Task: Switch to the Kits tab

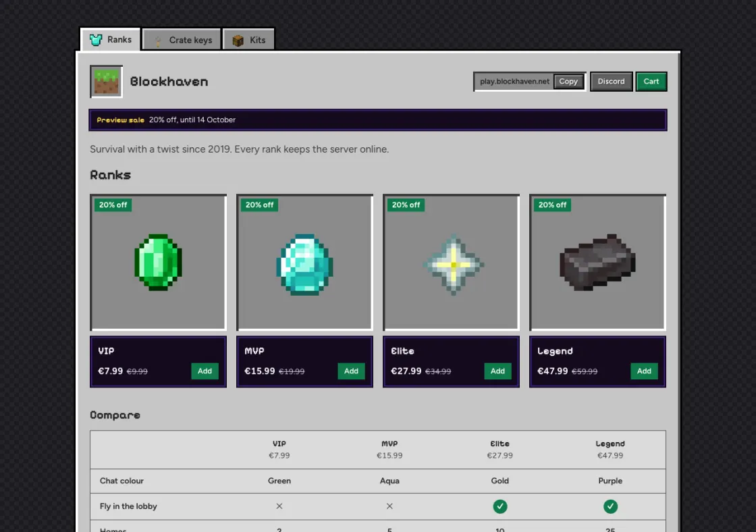Action: click(248, 40)
